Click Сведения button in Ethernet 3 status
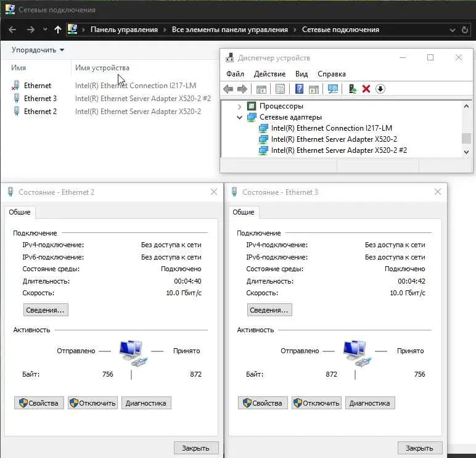 point(269,310)
